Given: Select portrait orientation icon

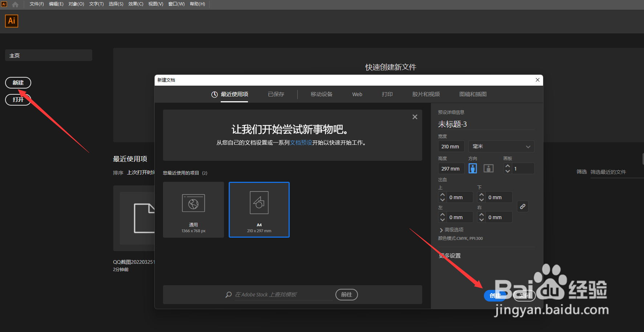Looking at the screenshot, I should [473, 168].
